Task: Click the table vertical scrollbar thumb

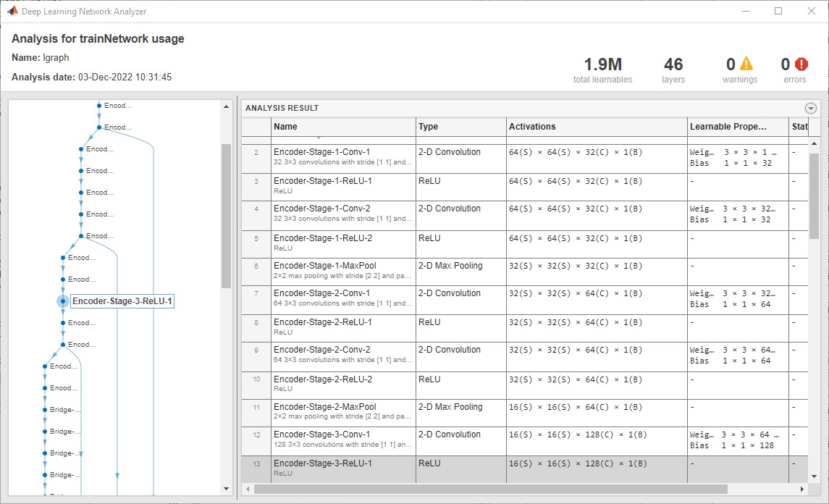Action: pyautogui.click(x=814, y=196)
